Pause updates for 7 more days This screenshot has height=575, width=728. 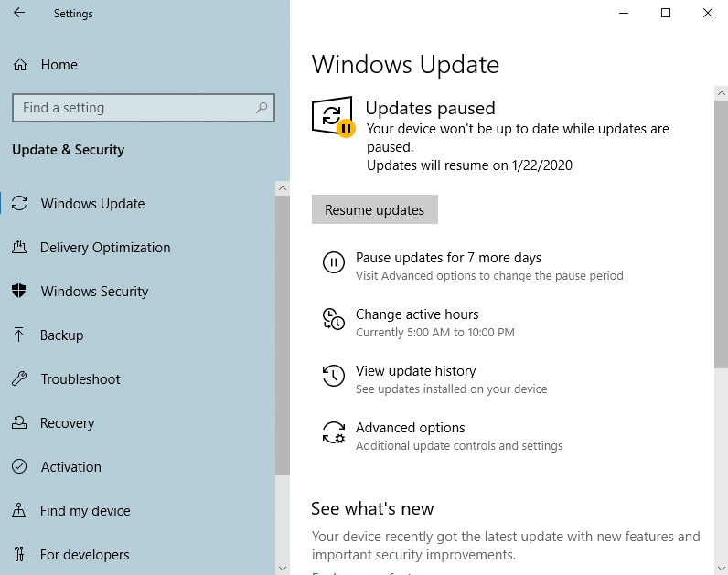click(448, 257)
